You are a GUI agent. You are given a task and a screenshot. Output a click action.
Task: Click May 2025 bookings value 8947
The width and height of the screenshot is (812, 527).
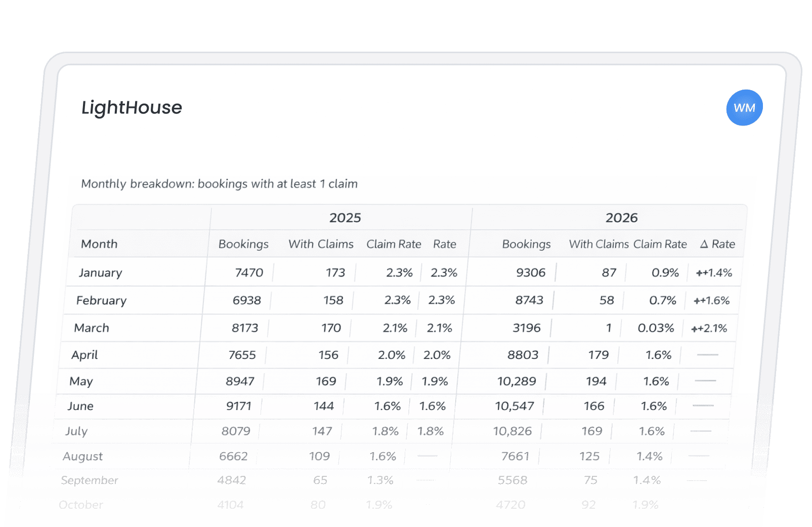[240, 381]
